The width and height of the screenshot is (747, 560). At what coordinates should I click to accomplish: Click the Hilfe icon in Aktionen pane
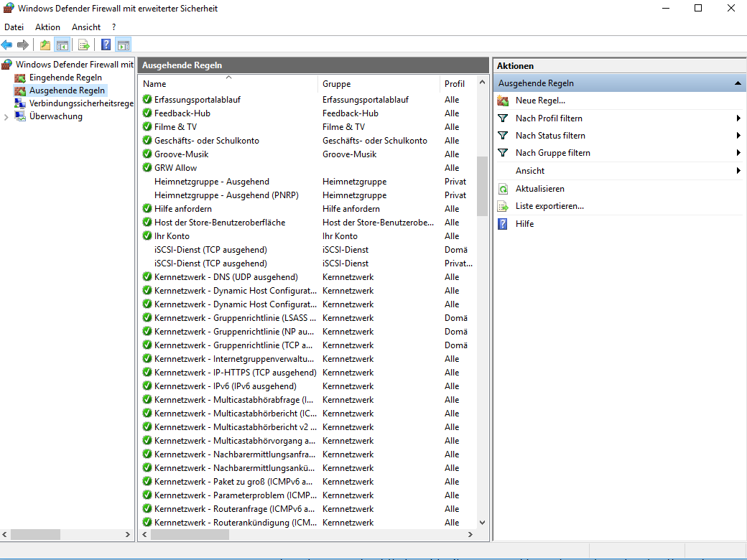tap(503, 224)
